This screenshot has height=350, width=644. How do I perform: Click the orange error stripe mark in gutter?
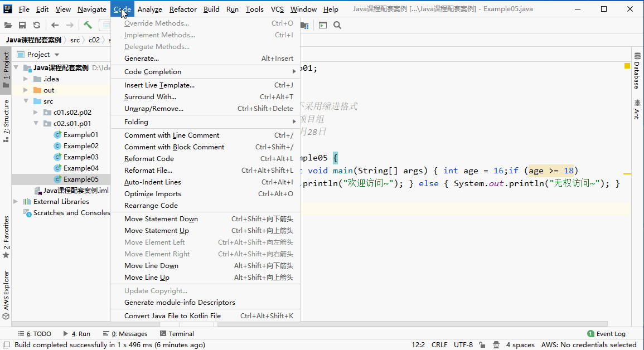[627, 174]
